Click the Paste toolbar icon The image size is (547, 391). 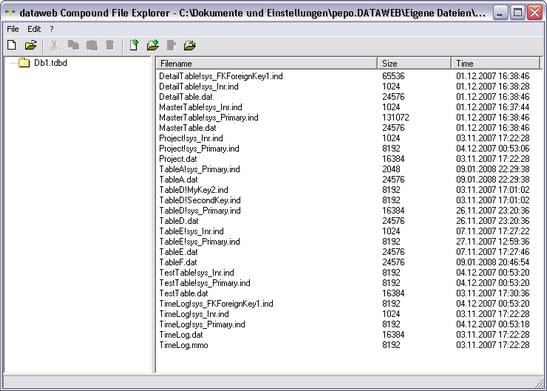[92, 45]
